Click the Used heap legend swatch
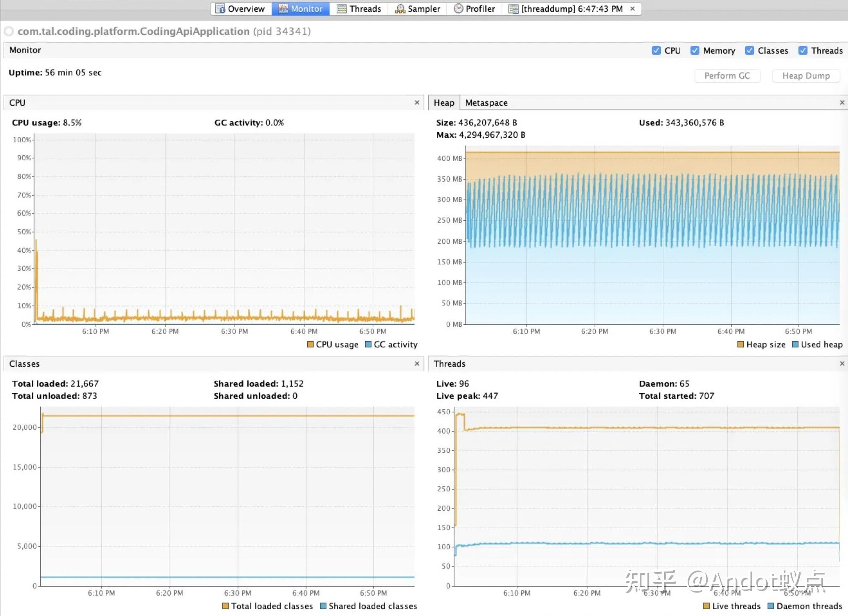 (795, 345)
